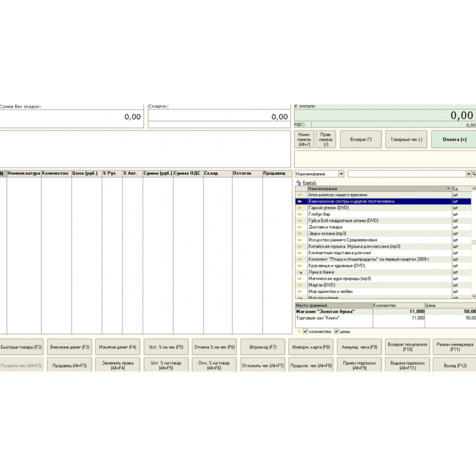Click Уст. % на чек (F5)

tap(166, 347)
